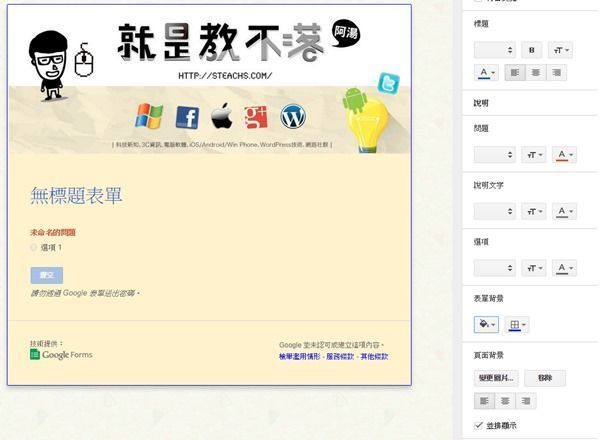Click the Google Forms logo

point(61,355)
